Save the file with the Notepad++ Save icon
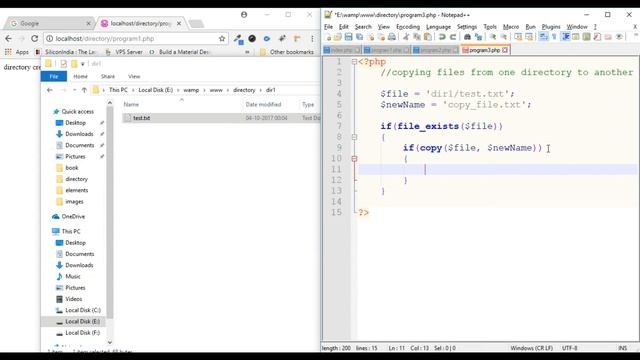The image size is (640, 360). coord(349,37)
